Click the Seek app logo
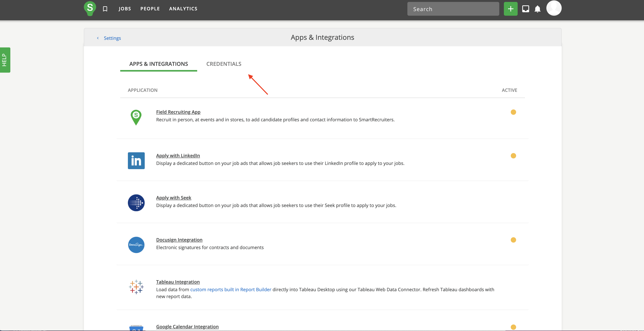Viewport: 644px width, 331px height. (136, 203)
